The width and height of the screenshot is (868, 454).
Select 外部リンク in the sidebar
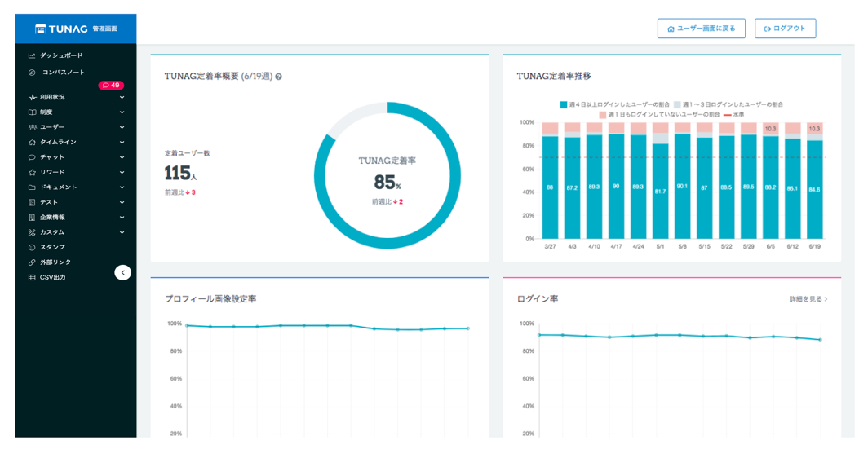click(x=55, y=262)
